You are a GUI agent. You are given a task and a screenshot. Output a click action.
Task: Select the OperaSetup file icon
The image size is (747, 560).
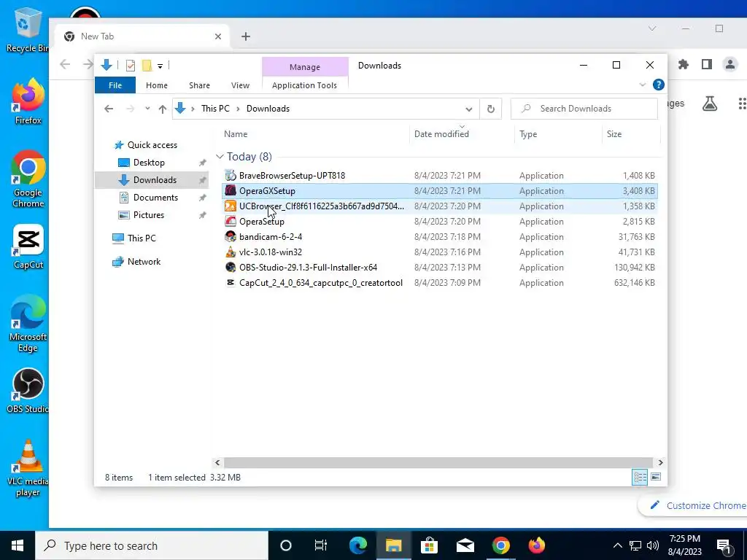(230, 221)
